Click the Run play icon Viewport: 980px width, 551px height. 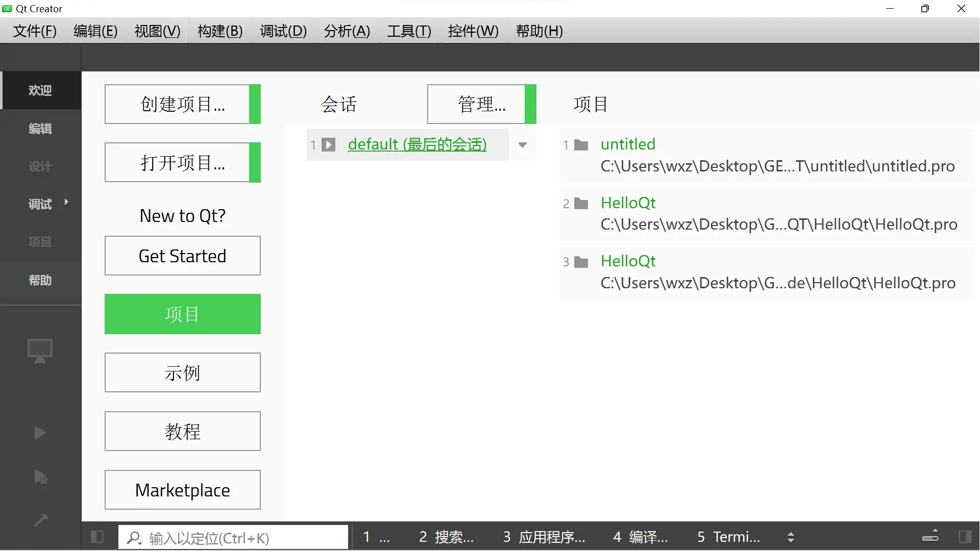[x=40, y=433]
